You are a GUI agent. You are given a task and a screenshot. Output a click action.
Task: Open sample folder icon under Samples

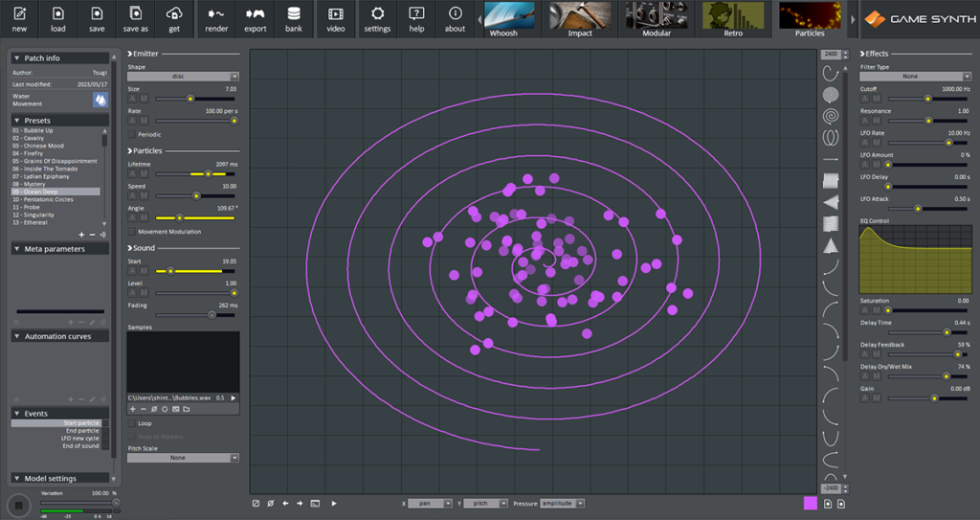(x=187, y=409)
